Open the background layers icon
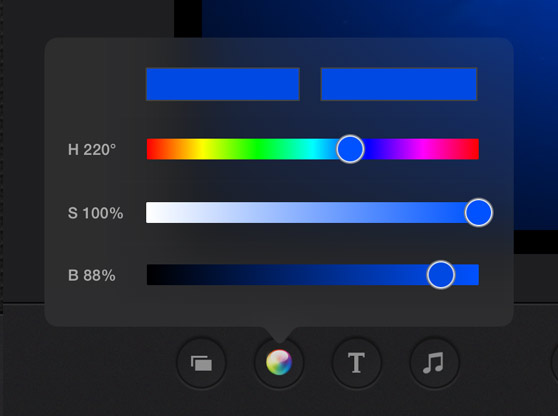This screenshot has width=558, height=416. pos(201,363)
